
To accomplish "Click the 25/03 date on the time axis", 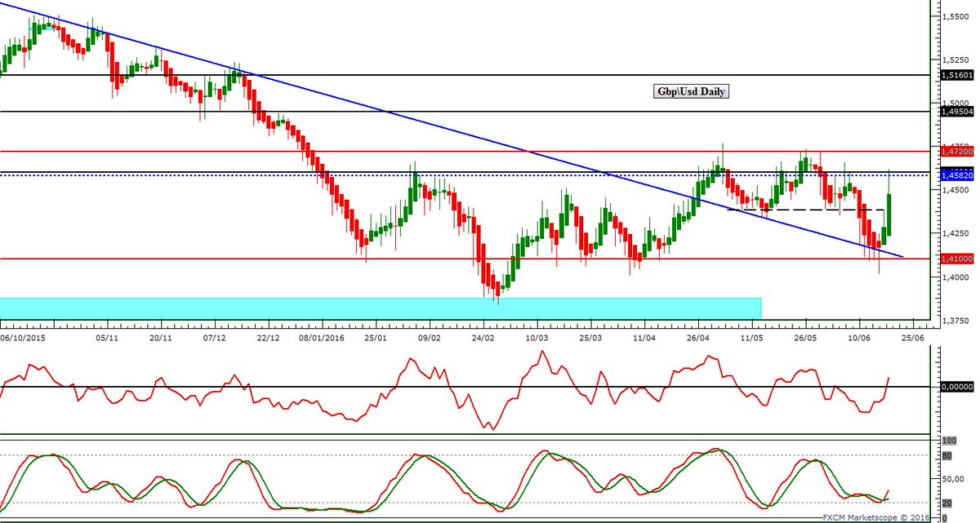I will [x=590, y=336].
